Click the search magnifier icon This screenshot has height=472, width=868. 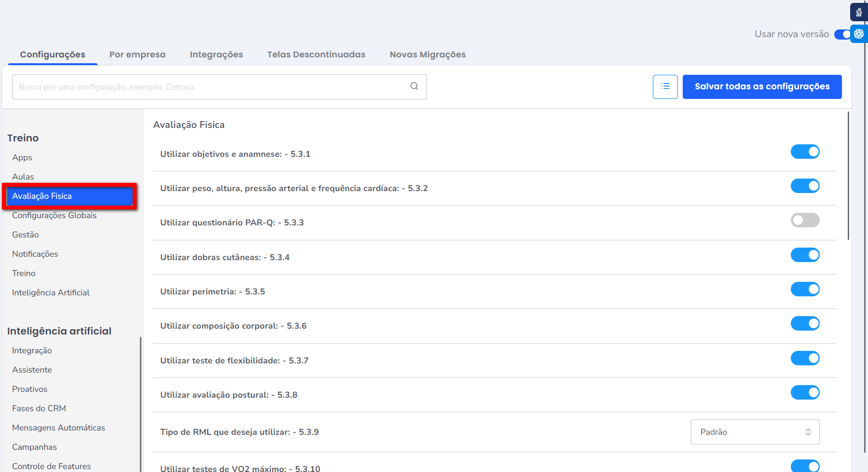tap(414, 86)
